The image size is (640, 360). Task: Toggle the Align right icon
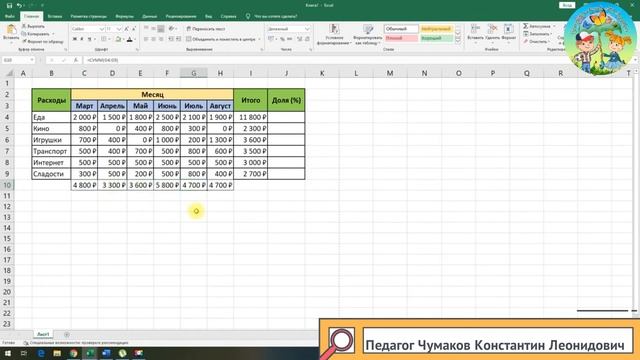click(x=161, y=39)
